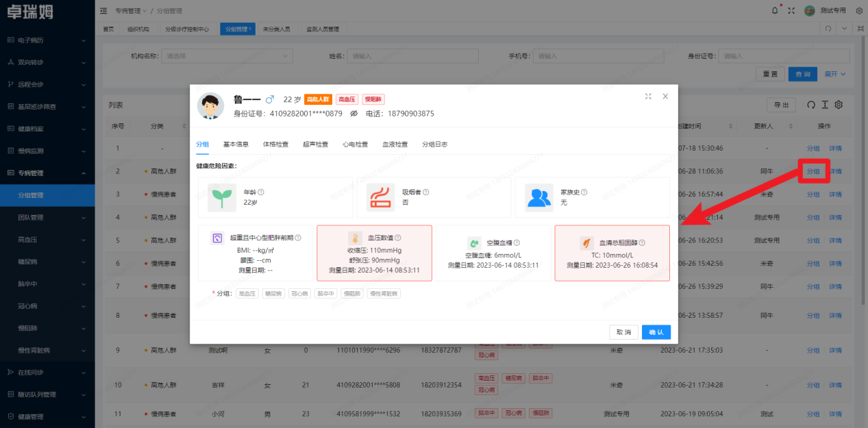Open the 分组日志 tab
The image size is (868, 428).
point(434,144)
